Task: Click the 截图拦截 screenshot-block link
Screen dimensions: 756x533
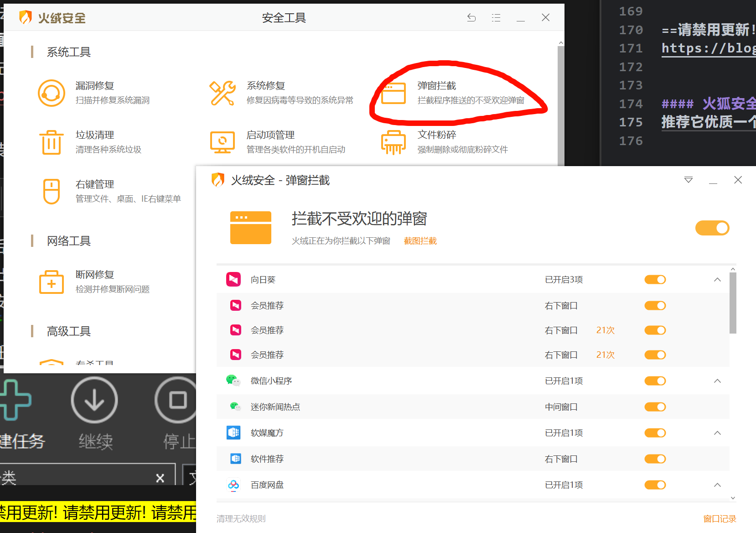Action: click(x=420, y=241)
